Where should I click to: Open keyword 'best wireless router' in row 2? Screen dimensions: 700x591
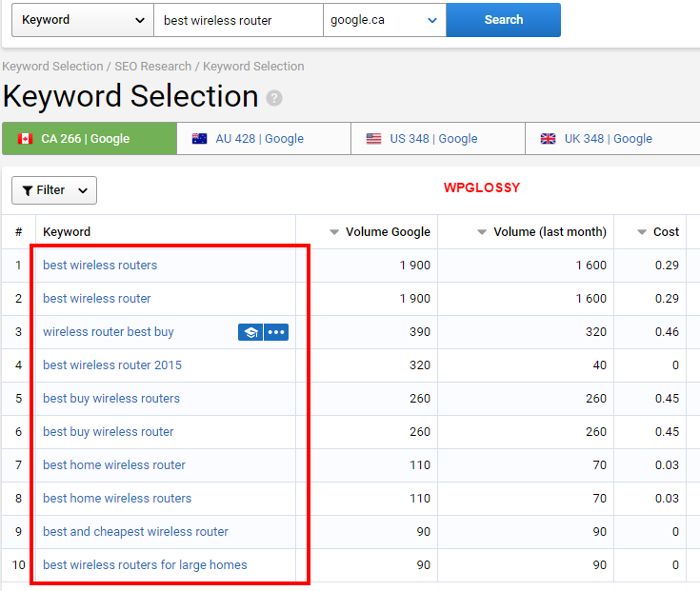tap(97, 299)
